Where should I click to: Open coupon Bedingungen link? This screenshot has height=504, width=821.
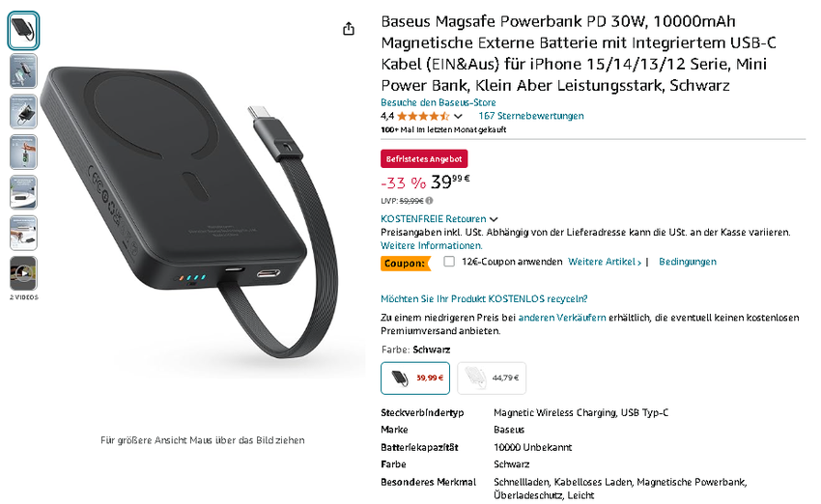click(688, 262)
